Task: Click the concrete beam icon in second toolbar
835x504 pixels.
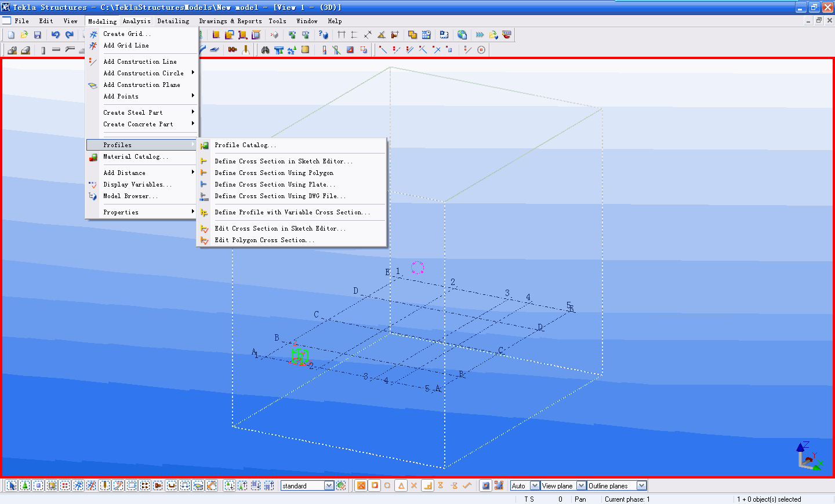Action: 56,50
